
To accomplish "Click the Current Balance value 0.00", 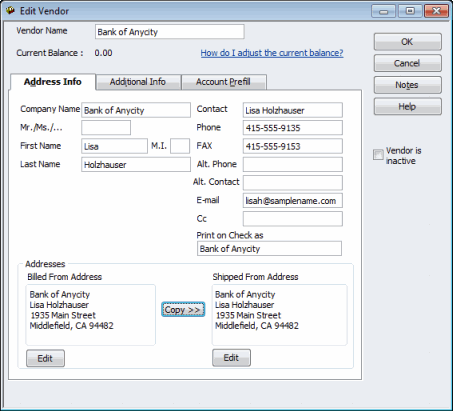I will (103, 53).
